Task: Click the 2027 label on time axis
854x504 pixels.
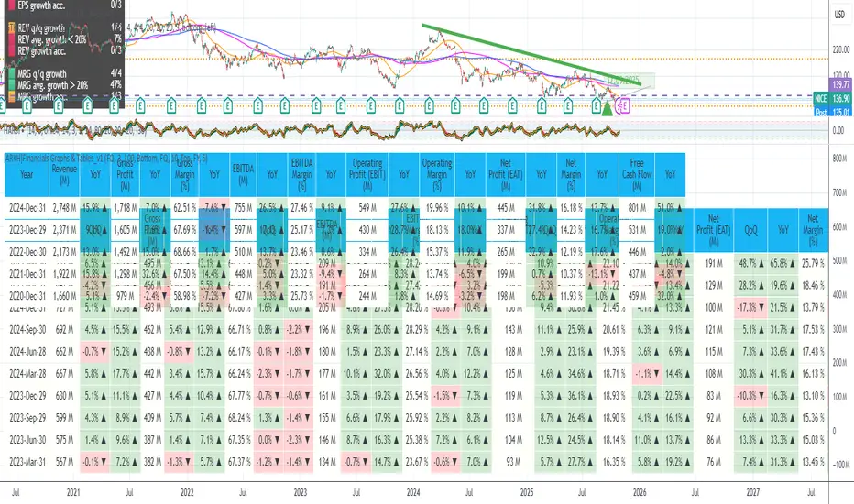Action: tap(753, 493)
